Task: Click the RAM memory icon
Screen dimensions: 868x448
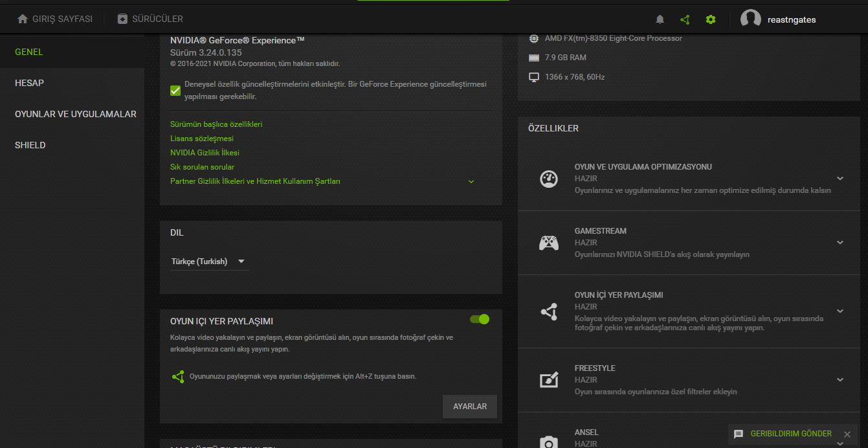Action: 534,58
